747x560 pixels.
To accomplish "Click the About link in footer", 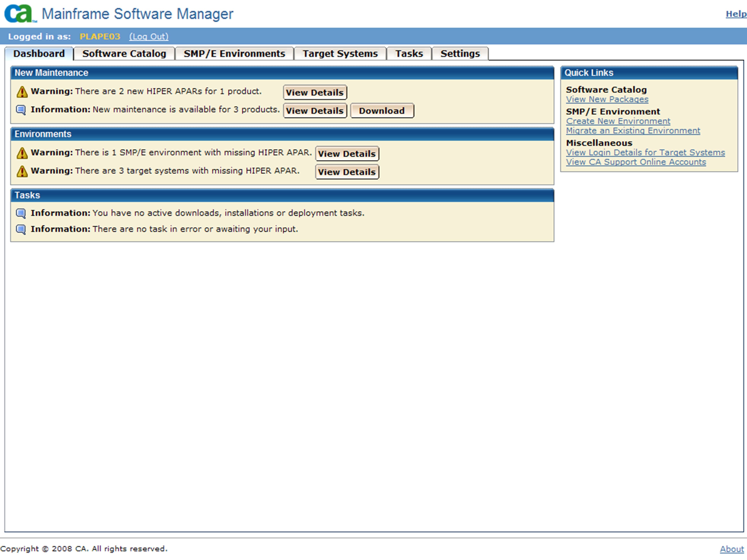I will [731, 549].
